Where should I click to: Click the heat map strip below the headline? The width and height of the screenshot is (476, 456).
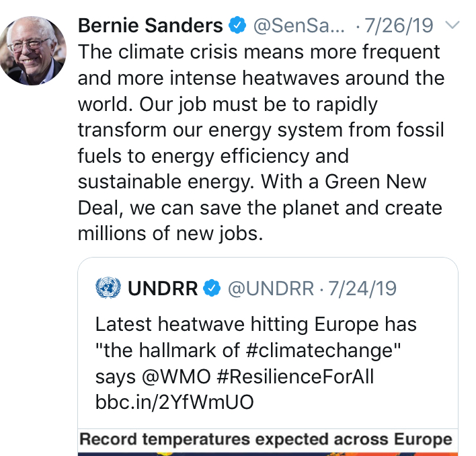tap(268, 454)
